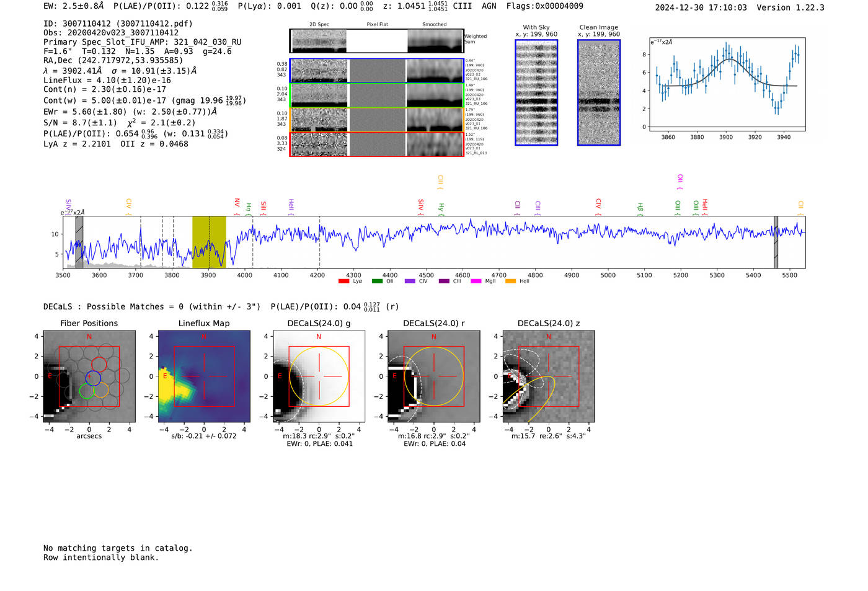Select the orange-bordered fiber spectrum row
The width and height of the screenshot is (868, 591).
coord(377,120)
